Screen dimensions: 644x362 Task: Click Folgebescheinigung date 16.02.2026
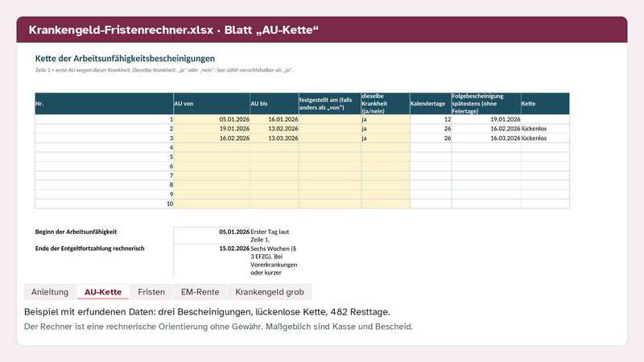(x=486, y=129)
